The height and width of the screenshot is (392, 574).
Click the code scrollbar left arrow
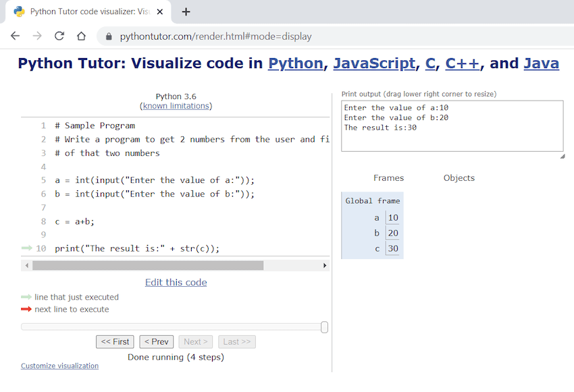coord(26,265)
